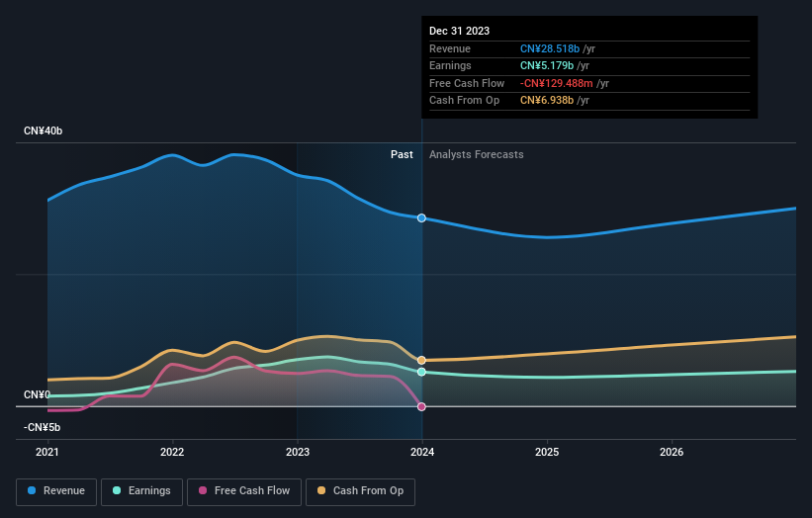This screenshot has height=518, width=812.
Task: Click the -CN¥5b y-axis label
Action: pos(42,427)
